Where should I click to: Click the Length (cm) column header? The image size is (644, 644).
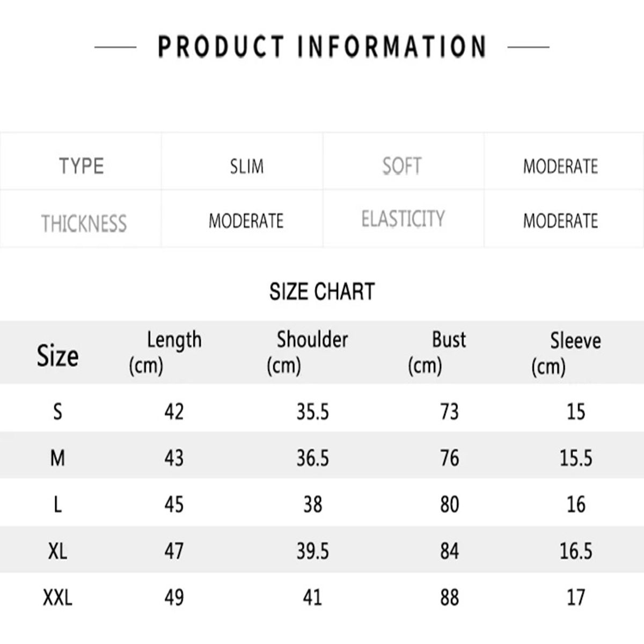click(165, 352)
